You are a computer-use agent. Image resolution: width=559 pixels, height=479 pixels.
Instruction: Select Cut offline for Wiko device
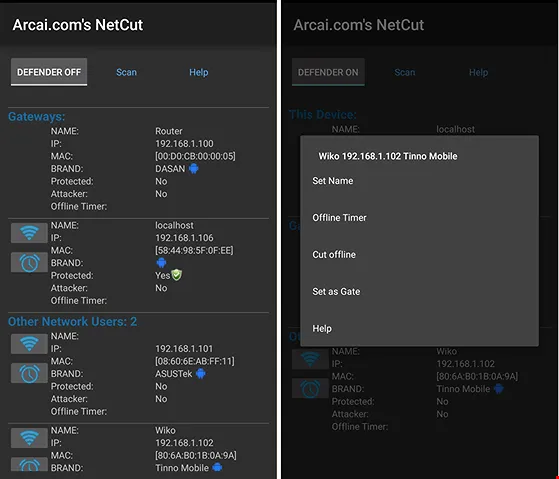coord(334,254)
